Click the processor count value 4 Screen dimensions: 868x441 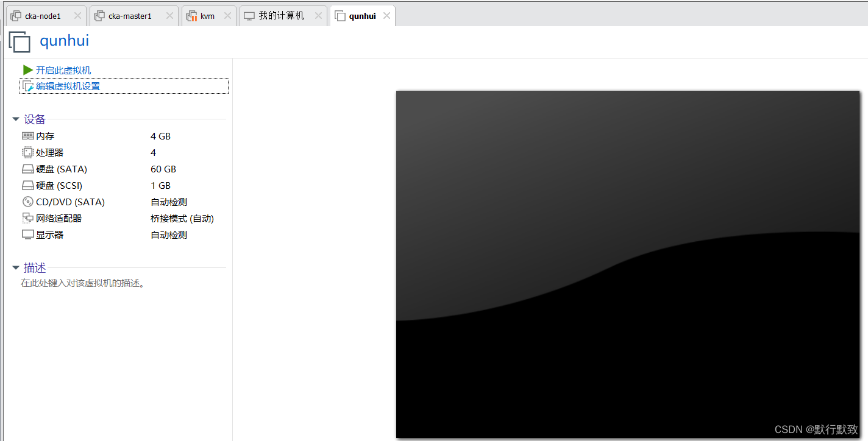pyautogui.click(x=154, y=152)
